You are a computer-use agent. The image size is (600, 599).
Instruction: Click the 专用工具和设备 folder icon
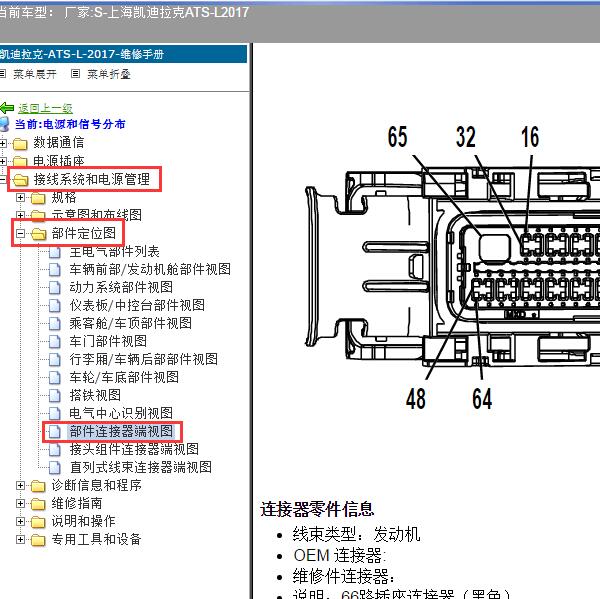[x=38, y=540]
